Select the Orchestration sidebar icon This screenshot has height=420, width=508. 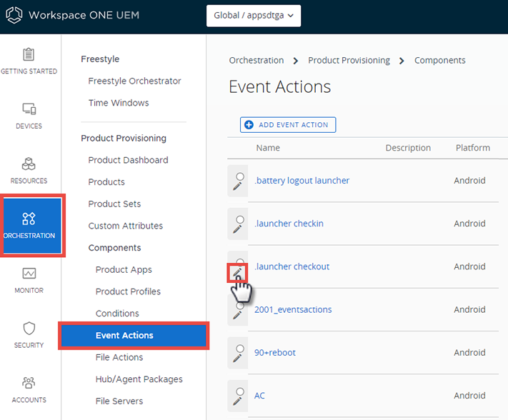click(x=29, y=219)
